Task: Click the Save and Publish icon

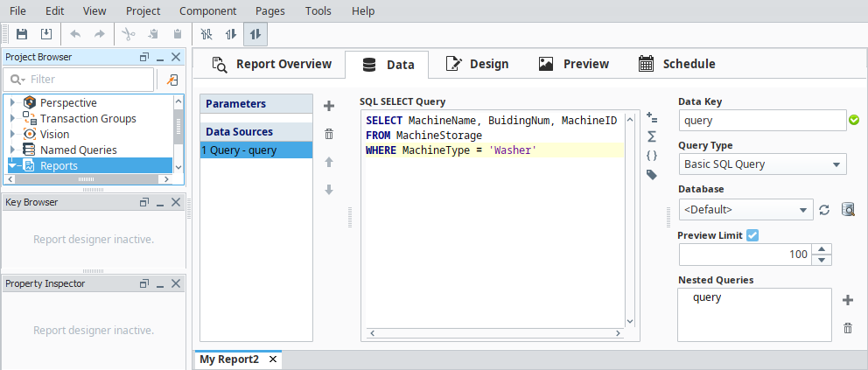Action: [46, 34]
